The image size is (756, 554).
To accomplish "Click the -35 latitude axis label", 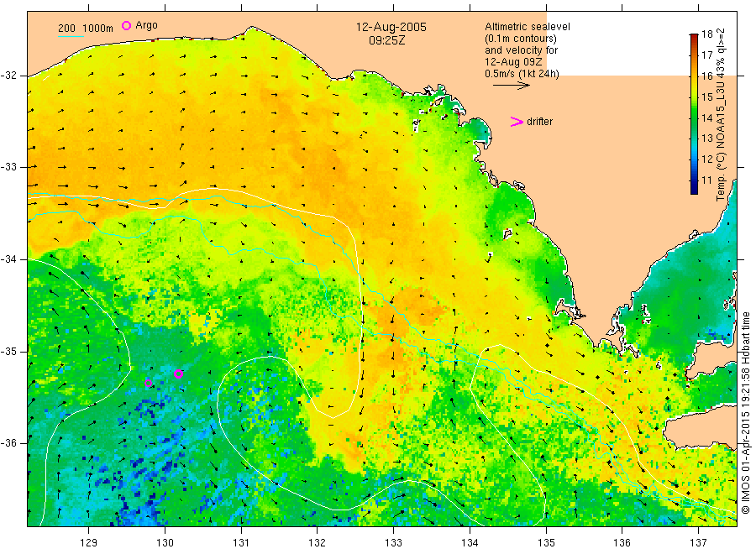I will tap(8, 352).
